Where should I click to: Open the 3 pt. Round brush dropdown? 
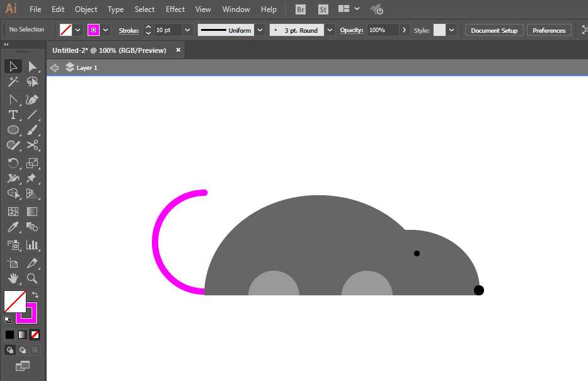point(330,30)
